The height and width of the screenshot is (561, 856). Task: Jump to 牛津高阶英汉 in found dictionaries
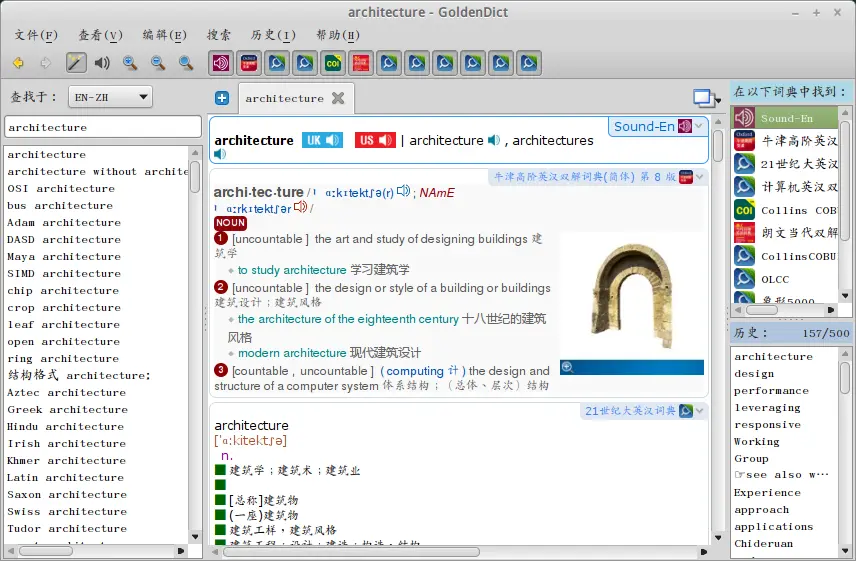click(x=785, y=141)
